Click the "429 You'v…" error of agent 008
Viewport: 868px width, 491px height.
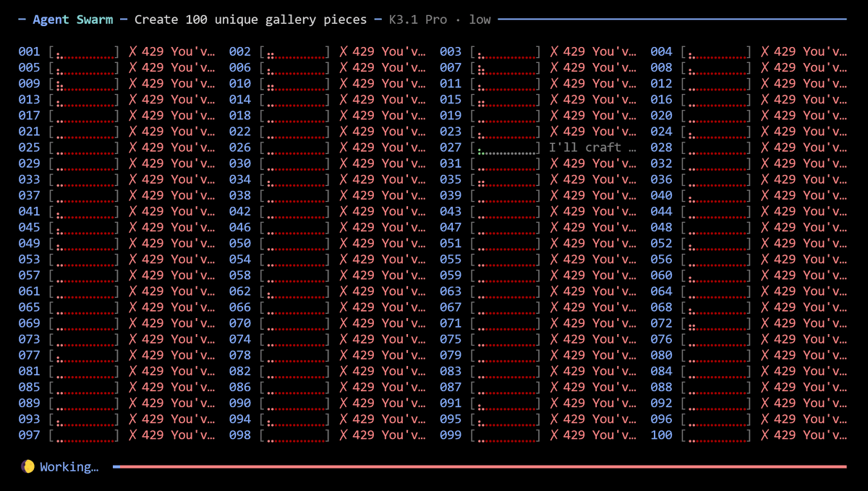(810, 67)
